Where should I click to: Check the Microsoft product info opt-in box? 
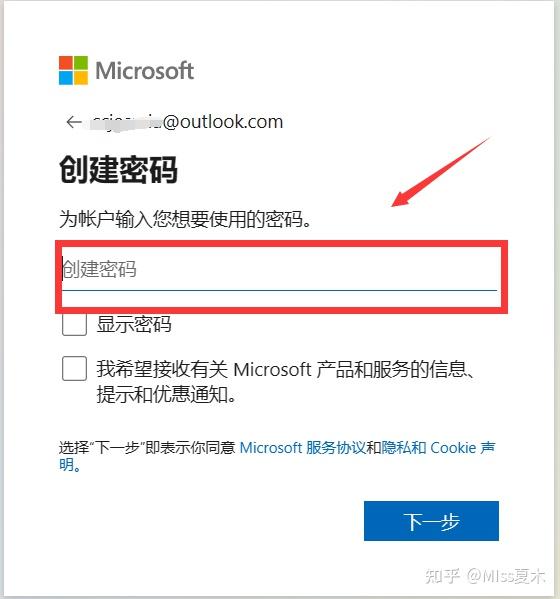point(74,369)
